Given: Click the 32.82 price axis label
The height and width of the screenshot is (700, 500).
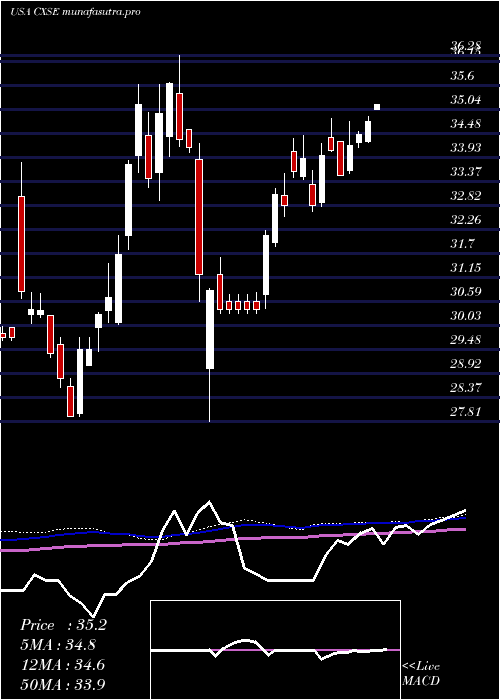Looking at the screenshot, I should [x=466, y=196].
